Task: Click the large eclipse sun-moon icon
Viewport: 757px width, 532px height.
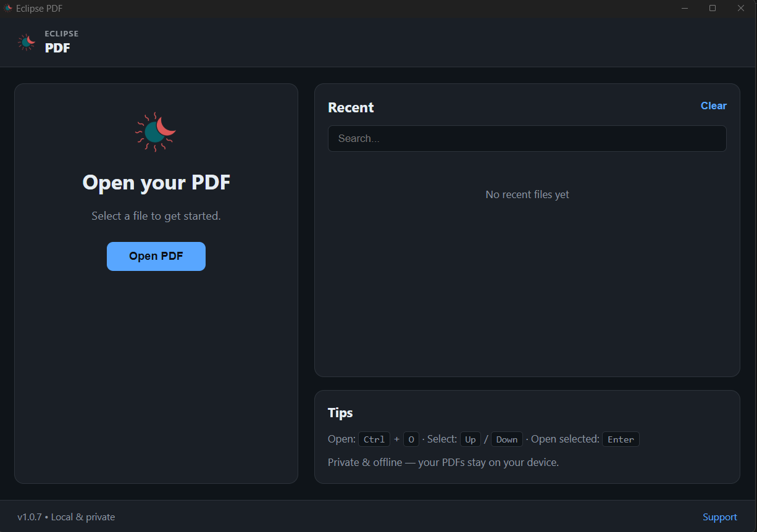Action: click(156, 132)
